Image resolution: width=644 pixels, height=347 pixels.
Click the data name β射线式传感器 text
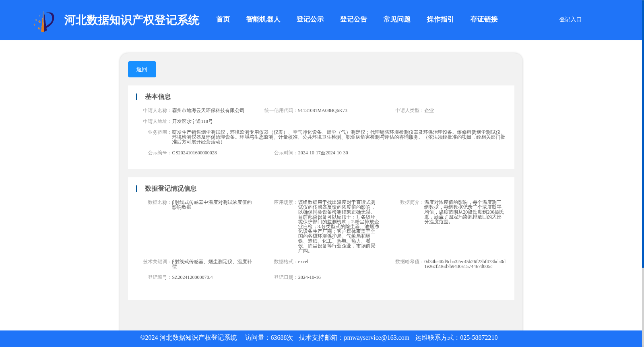click(x=212, y=205)
